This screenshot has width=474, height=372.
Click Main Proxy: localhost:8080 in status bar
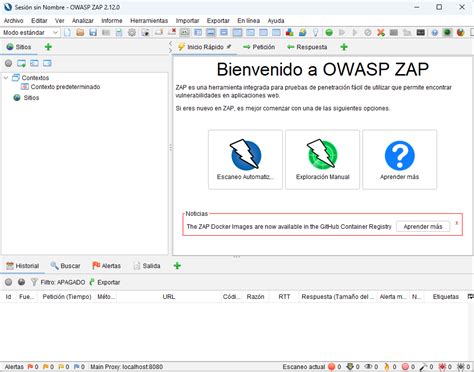click(126, 367)
